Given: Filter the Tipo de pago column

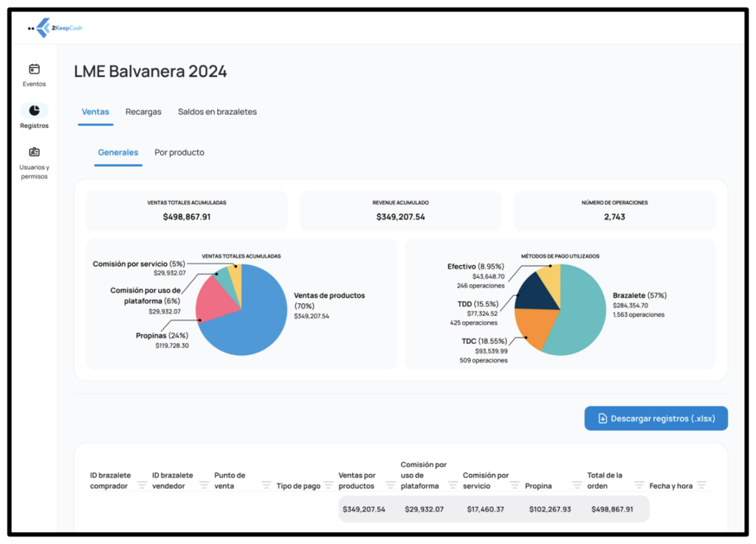Looking at the screenshot, I should point(329,485).
